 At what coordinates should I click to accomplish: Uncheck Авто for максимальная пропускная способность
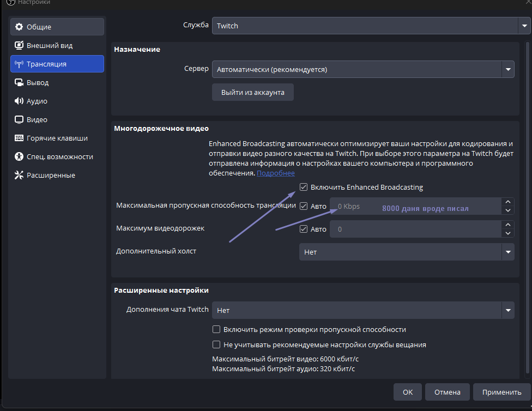(304, 207)
